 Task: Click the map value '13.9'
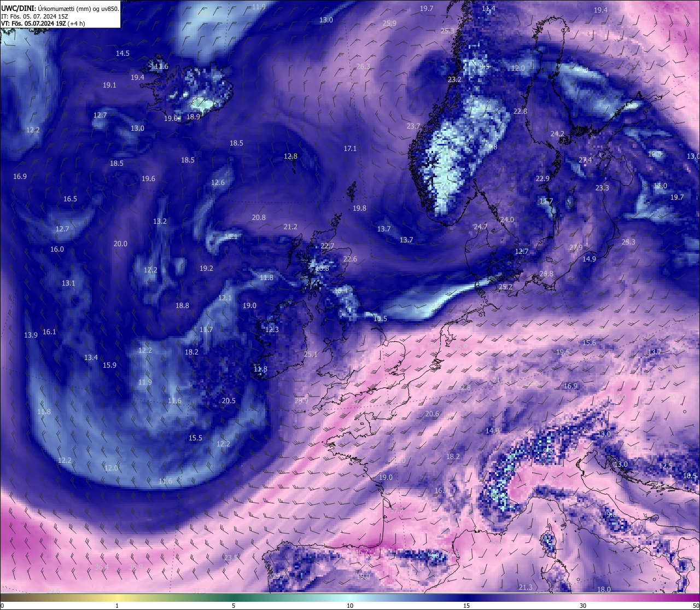point(31,335)
